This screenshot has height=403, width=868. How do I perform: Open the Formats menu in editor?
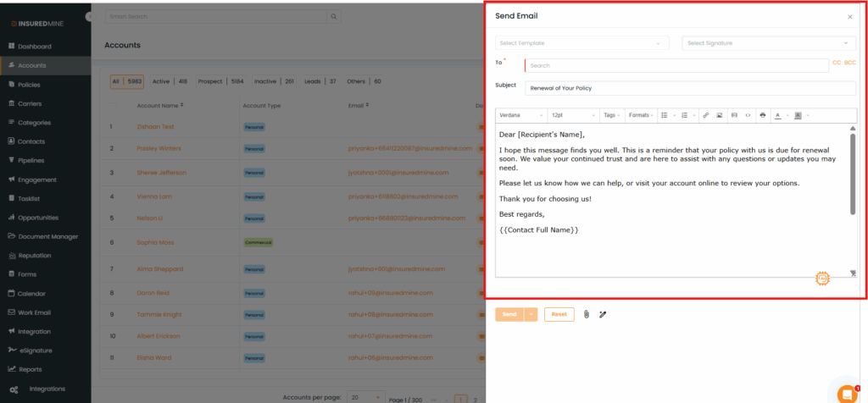641,115
